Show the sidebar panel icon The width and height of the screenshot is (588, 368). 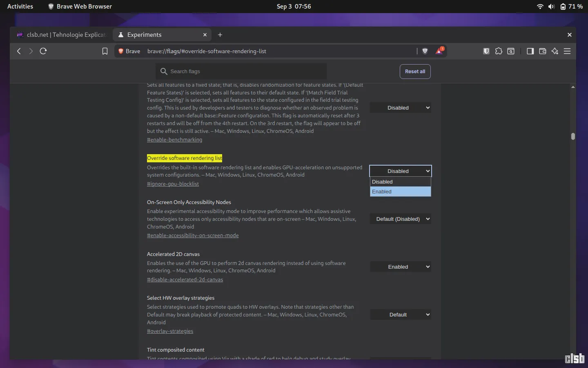coord(530,51)
